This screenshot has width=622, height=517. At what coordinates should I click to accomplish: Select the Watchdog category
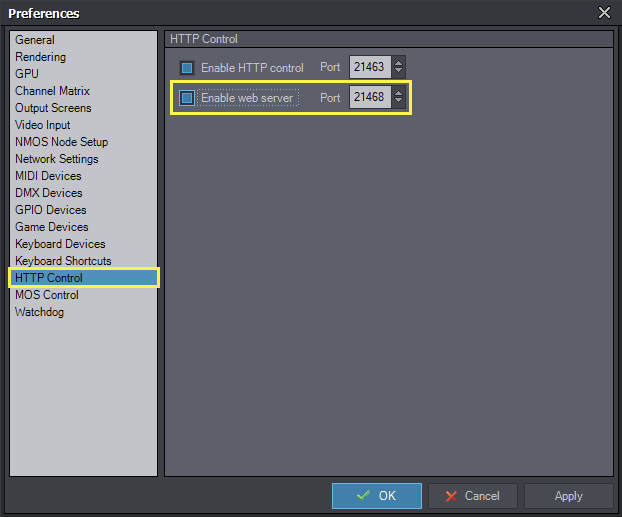click(39, 312)
